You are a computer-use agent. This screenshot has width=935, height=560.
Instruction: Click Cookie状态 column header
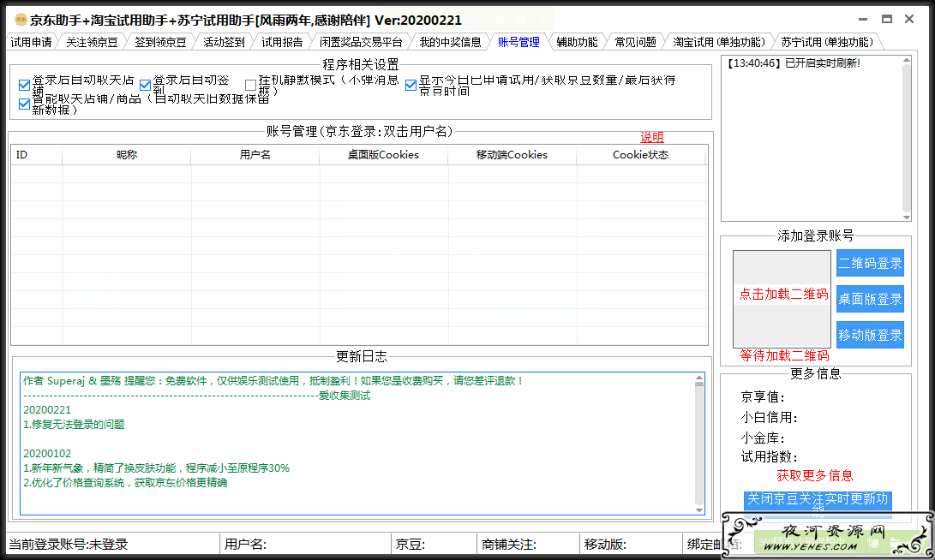[x=640, y=155]
